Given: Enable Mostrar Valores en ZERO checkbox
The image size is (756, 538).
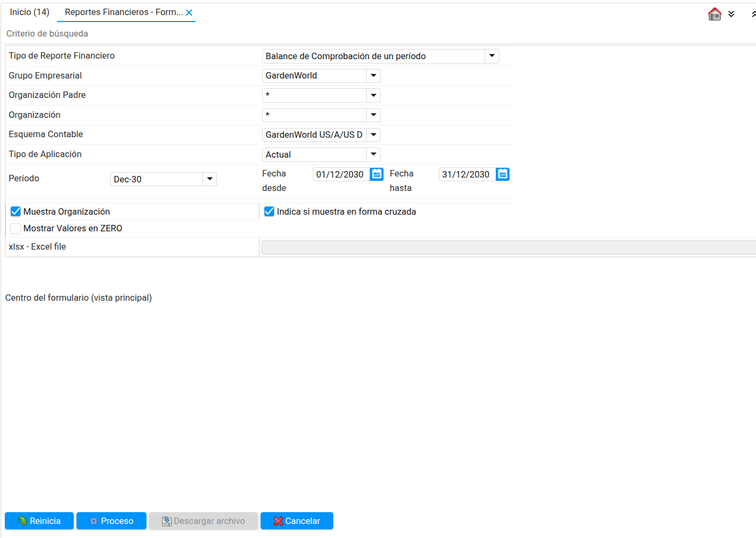Looking at the screenshot, I should (16, 229).
